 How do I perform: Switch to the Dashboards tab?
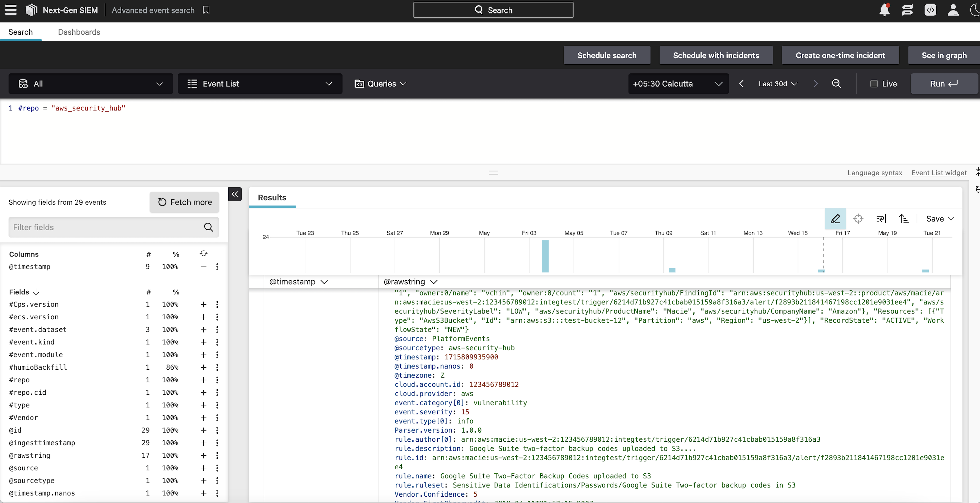(x=79, y=32)
